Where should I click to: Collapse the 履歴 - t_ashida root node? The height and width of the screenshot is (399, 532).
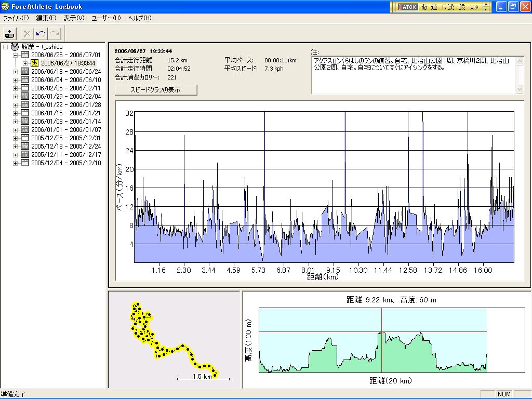click(x=5, y=47)
